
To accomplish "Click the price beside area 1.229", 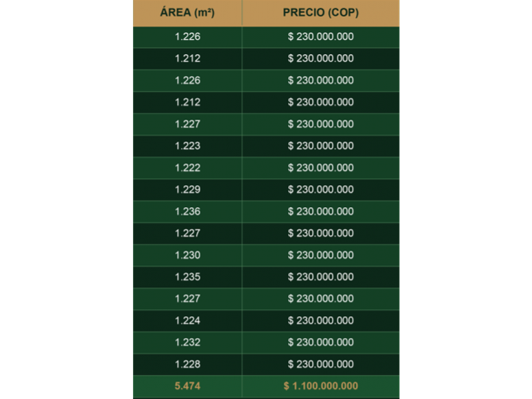I will click(320, 189).
